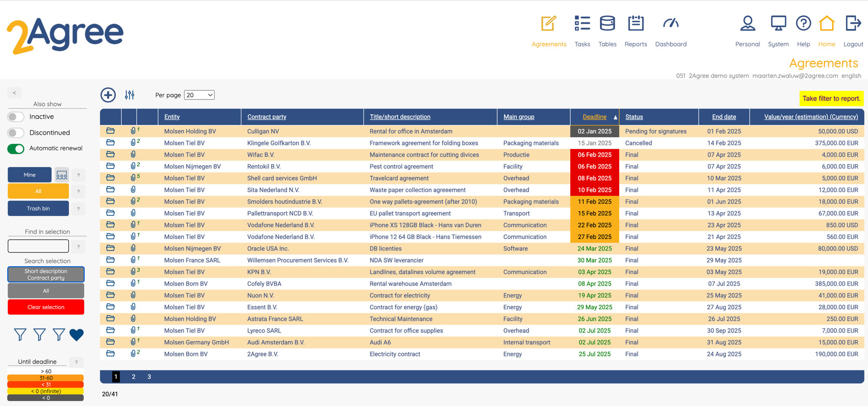Screen dimensions: 868x406
Task: Sort by Deadline column header
Action: 594,117
